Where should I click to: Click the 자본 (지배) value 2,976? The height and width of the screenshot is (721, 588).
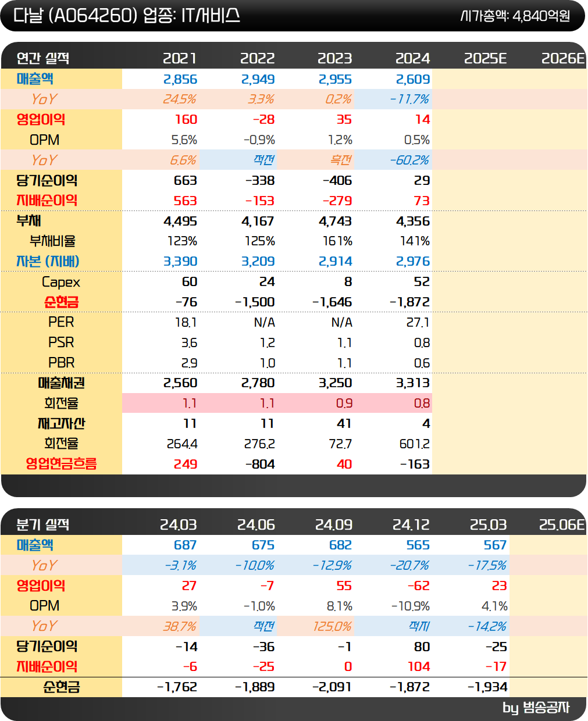[413, 261]
